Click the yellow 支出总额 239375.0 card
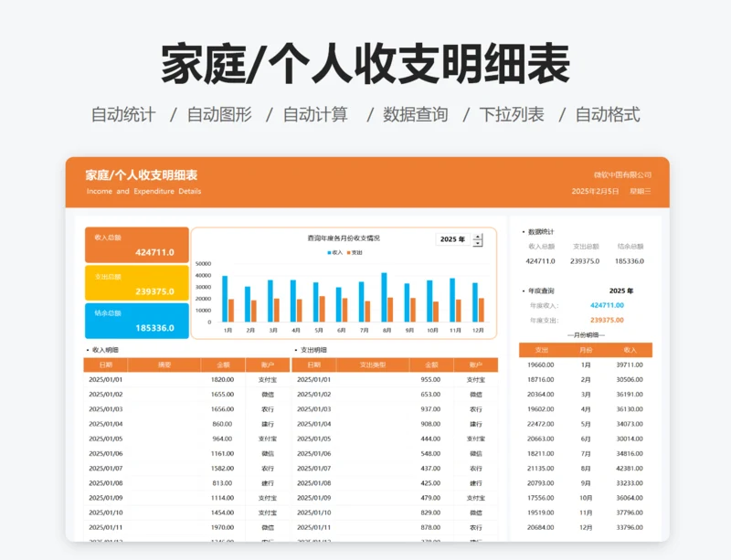The width and height of the screenshot is (731, 560). coord(136,283)
